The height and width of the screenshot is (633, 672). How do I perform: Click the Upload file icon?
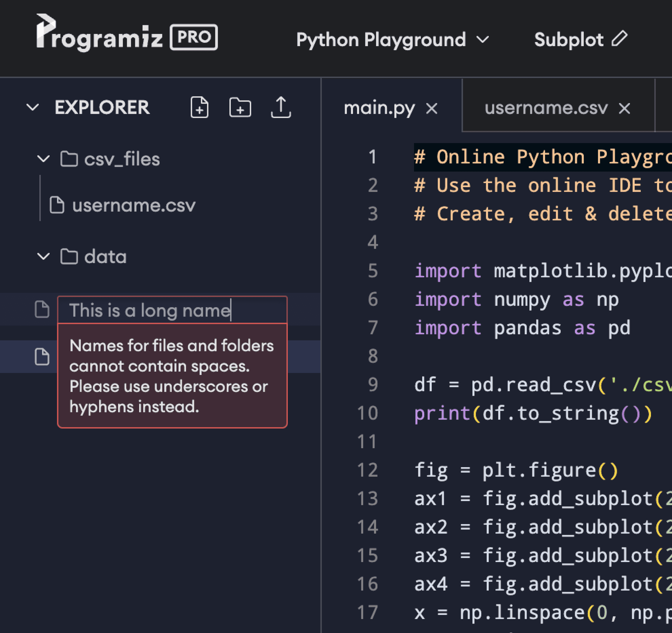pos(280,107)
